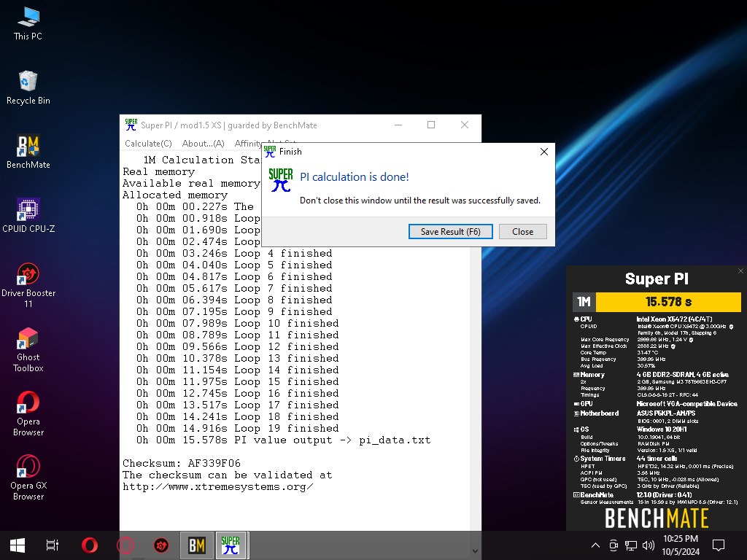The width and height of the screenshot is (747, 560).
Task: Close the BenchMate Super PI result overlay
Action: pyautogui.click(x=740, y=271)
